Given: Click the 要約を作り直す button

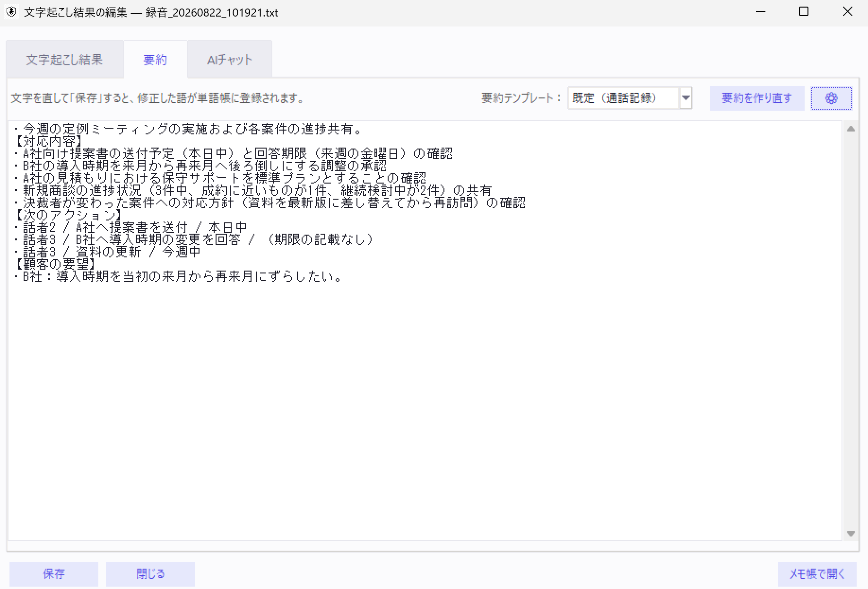Looking at the screenshot, I should (757, 98).
